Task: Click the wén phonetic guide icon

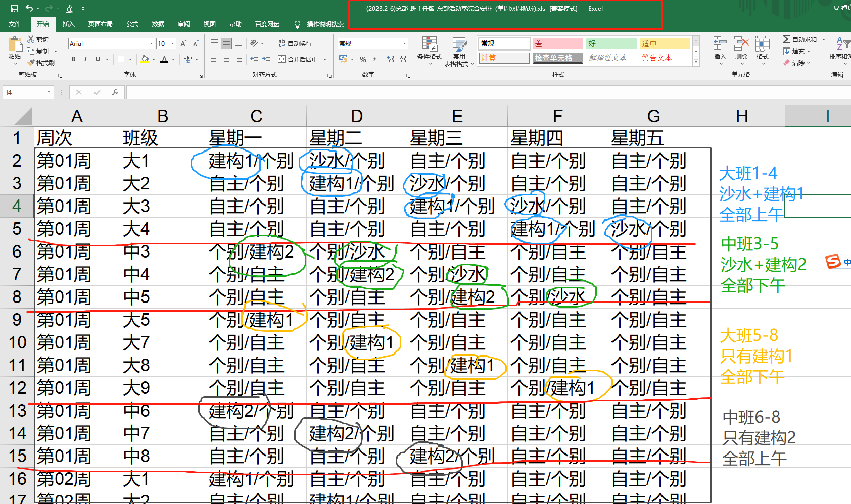Action: (187, 59)
